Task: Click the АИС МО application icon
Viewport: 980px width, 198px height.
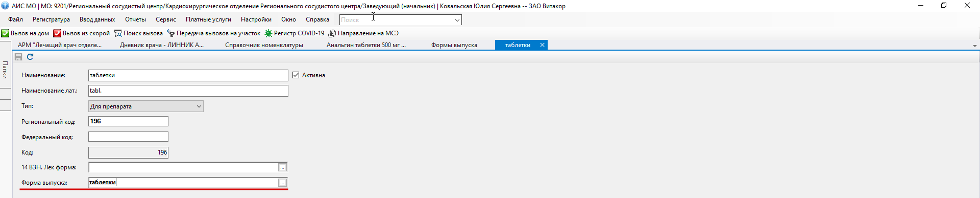Action: 5,6
